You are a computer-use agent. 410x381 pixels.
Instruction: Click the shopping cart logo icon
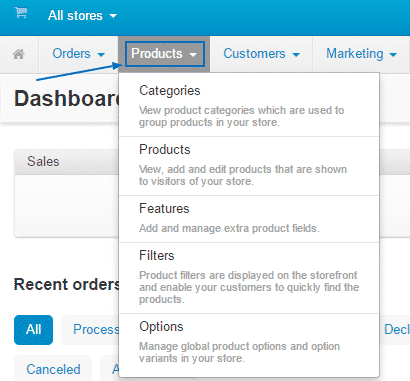pos(21,13)
